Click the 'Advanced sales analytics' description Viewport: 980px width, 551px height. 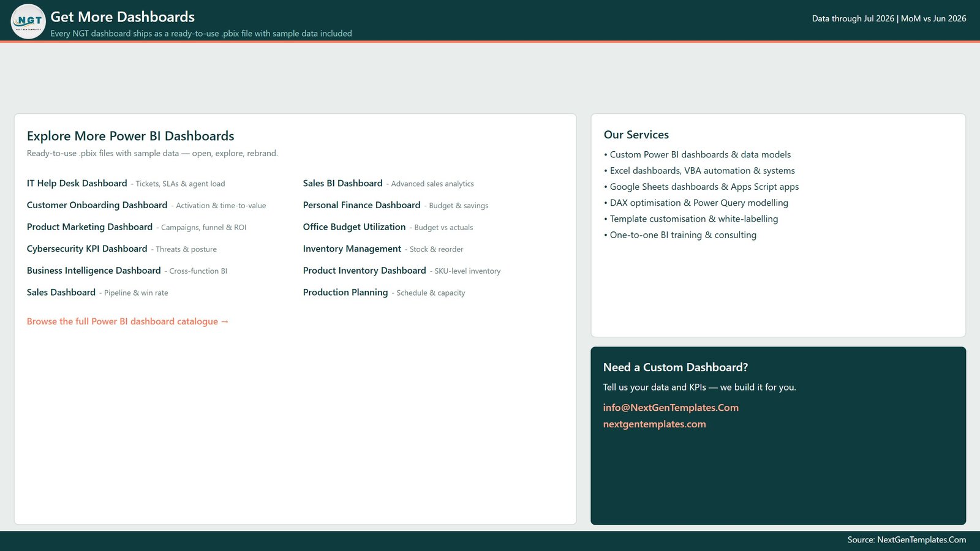[432, 184]
